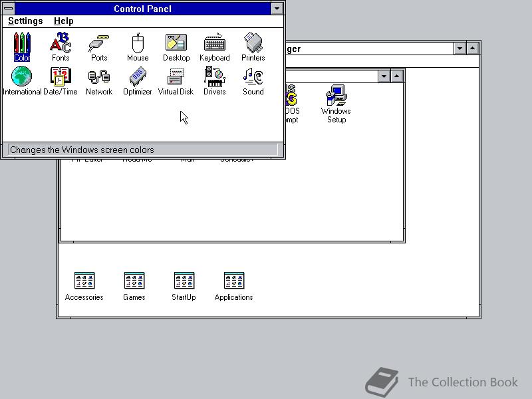Open the StartUp program group

point(184,287)
